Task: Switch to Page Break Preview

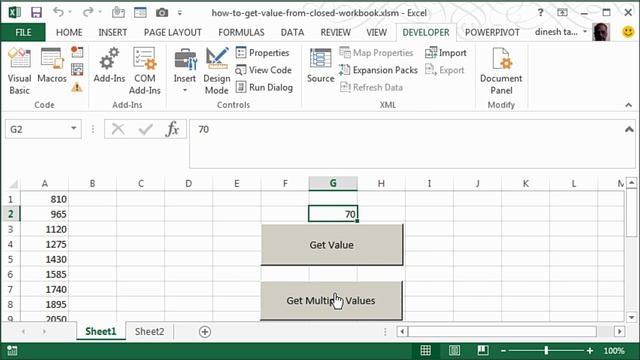Action: 482,350
